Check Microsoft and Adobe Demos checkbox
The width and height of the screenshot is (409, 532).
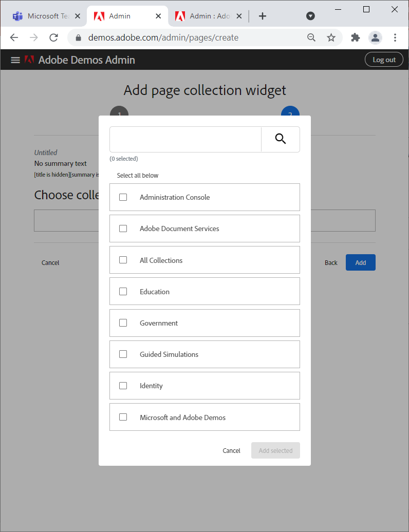pos(123,417)
